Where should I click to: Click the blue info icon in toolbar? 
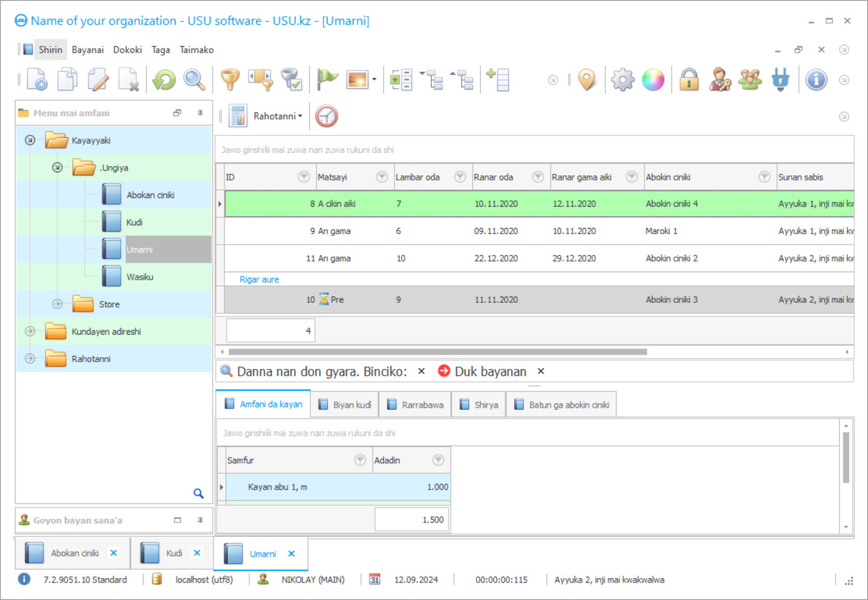(816, 79)
